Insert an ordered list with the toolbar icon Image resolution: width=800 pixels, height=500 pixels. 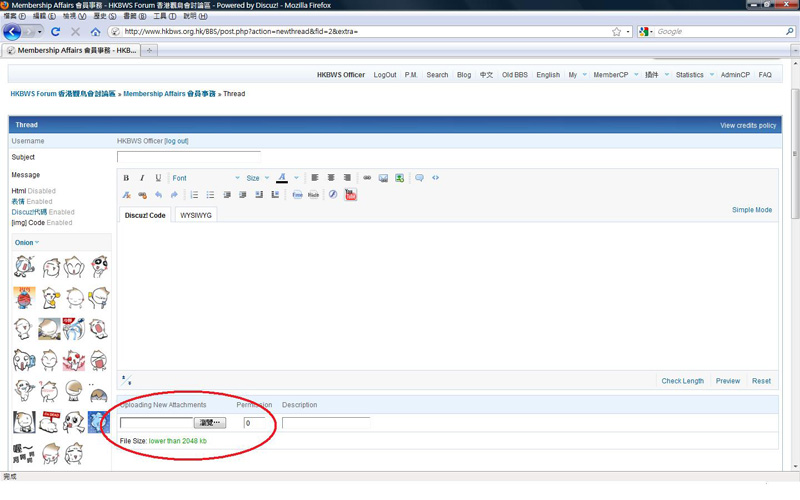click(194, 195)
